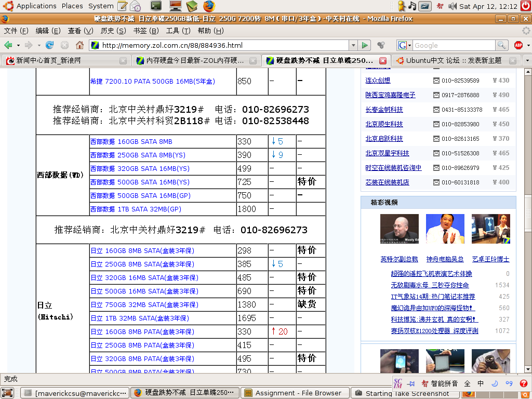Reload the current page

coord(49,45)
